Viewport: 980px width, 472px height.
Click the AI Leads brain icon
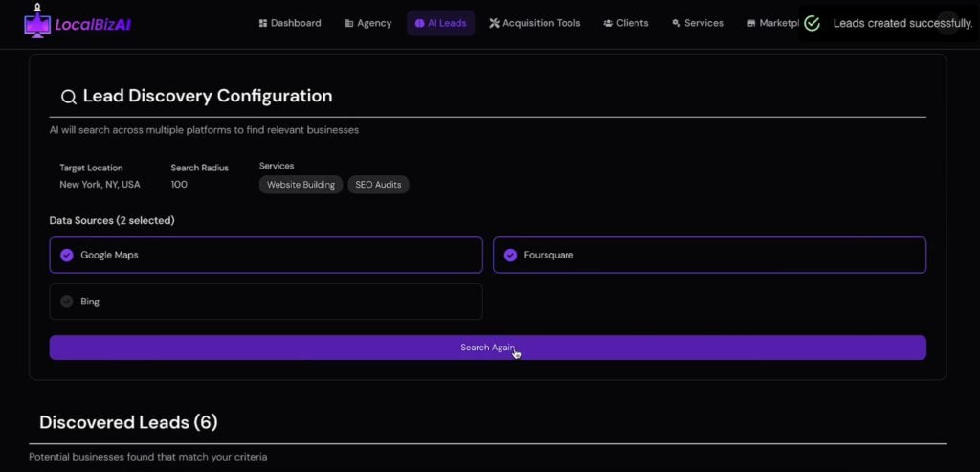pyautogui.click(x=419, y=23)
